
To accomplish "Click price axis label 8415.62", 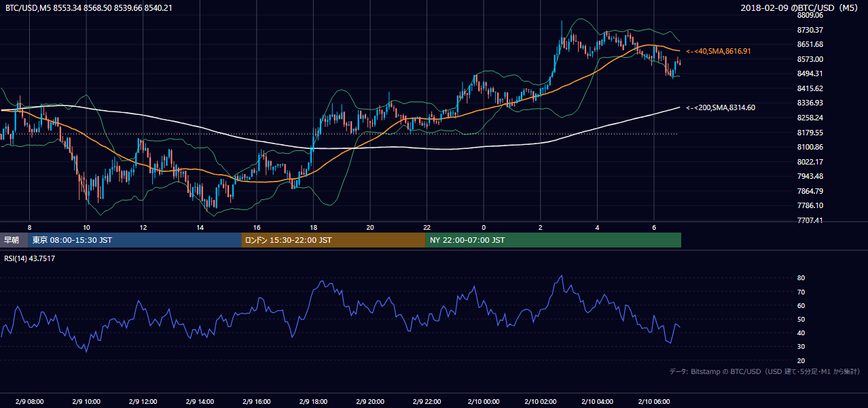I will 810,88.
